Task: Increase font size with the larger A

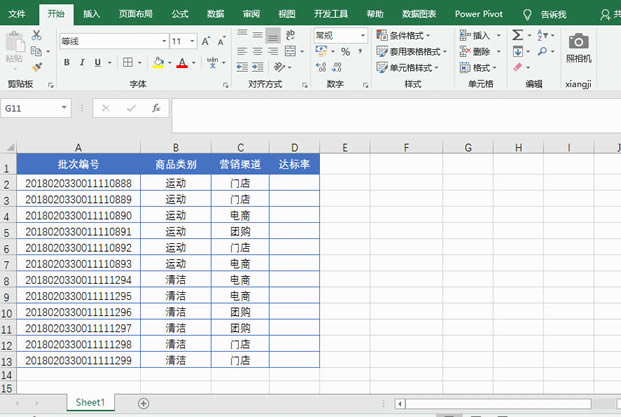Action: pyautogui.click(x=207, y=42)
